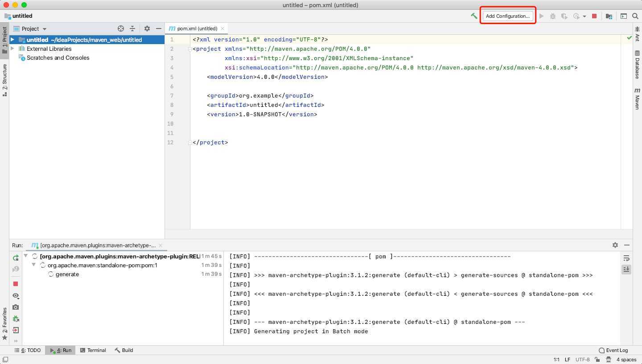The width and height of the screenshot is (642, 364).
Task: Click the status bar tool windows toggle icon
Action: (x=5, y=360)
